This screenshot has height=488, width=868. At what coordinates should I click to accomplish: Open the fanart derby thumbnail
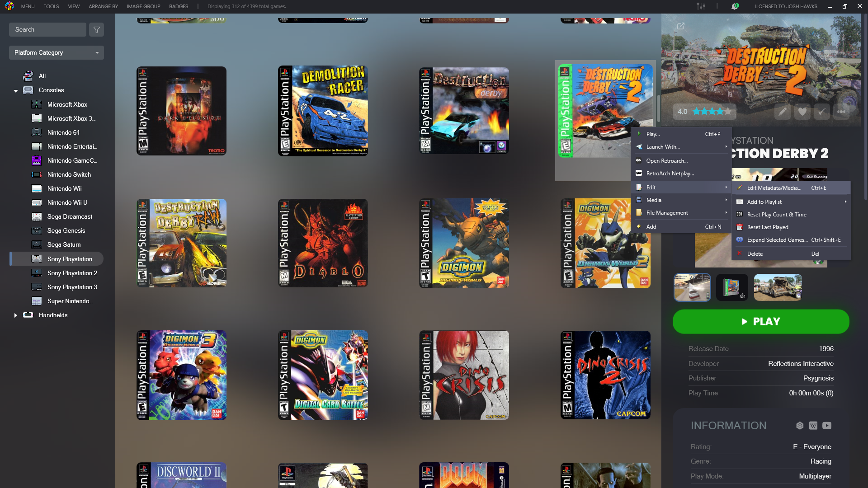click(x=778, y=287)
